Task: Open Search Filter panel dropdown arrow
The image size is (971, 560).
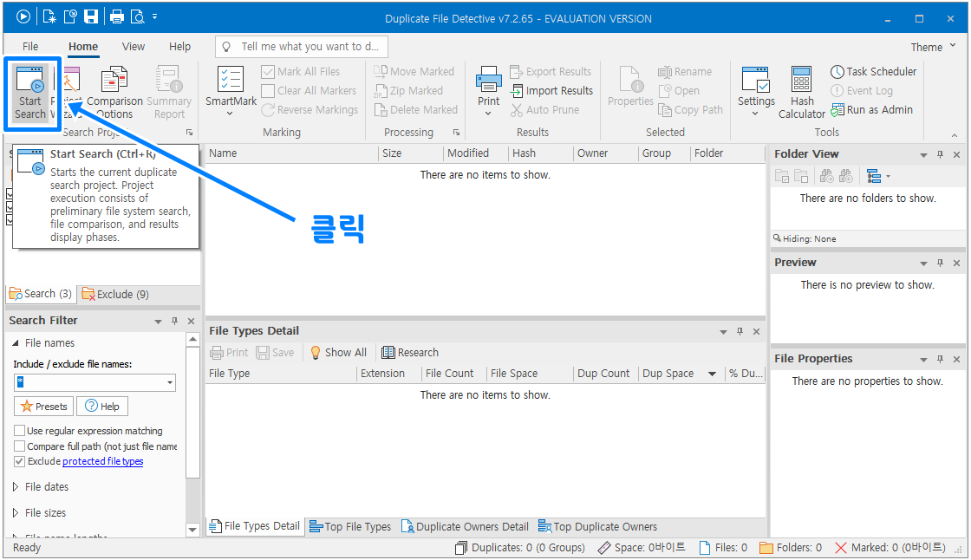Action: (158, 322)
